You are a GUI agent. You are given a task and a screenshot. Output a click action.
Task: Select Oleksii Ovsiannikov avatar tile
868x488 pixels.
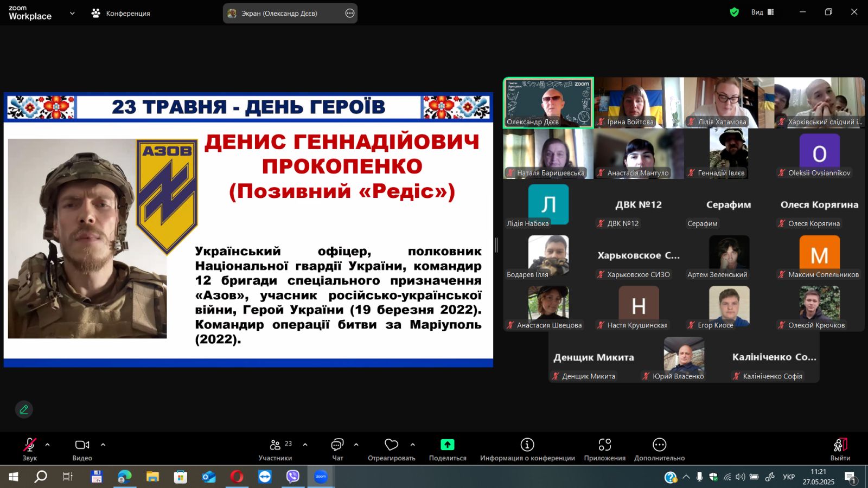pyautogui.click(x=819, y=154)
